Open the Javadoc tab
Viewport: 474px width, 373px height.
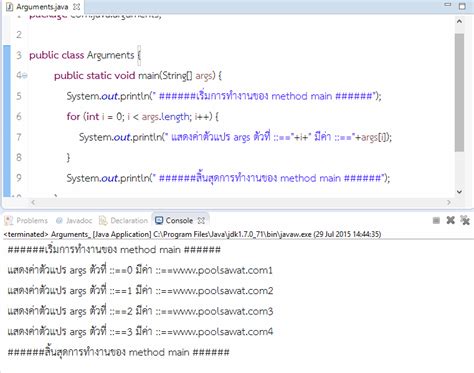pyautogui.click(x=74, y=221)
